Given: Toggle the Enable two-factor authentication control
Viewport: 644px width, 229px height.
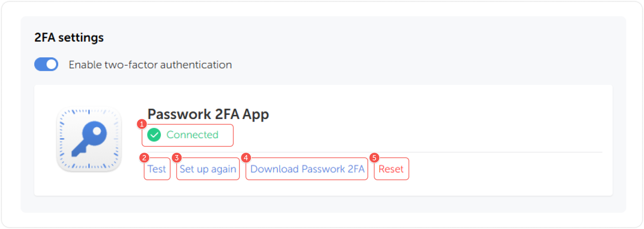Looking at the screenshot, I should point(46,64).
